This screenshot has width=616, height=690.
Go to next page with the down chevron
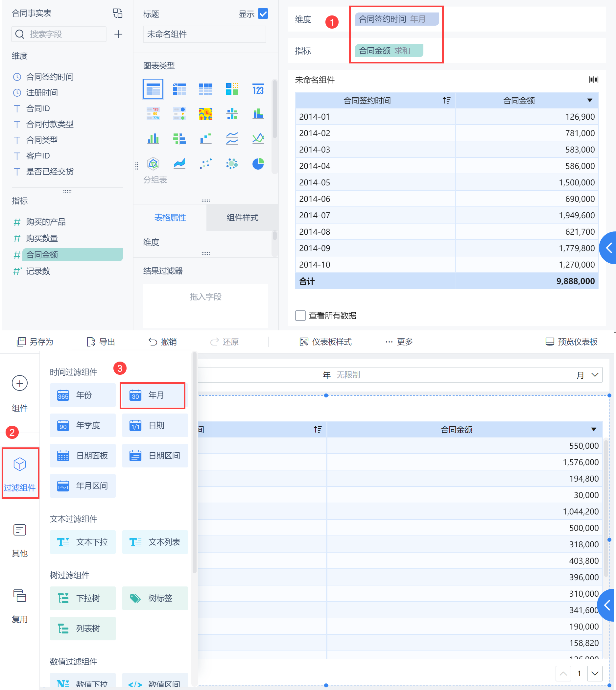coord(595,674)
